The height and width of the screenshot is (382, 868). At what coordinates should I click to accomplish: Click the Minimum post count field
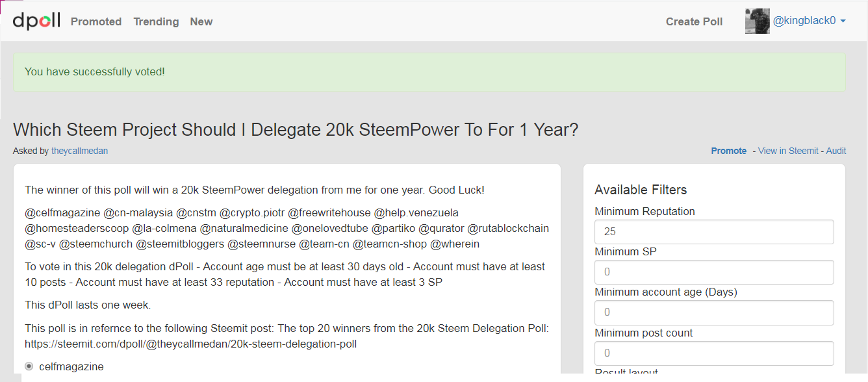714,353
